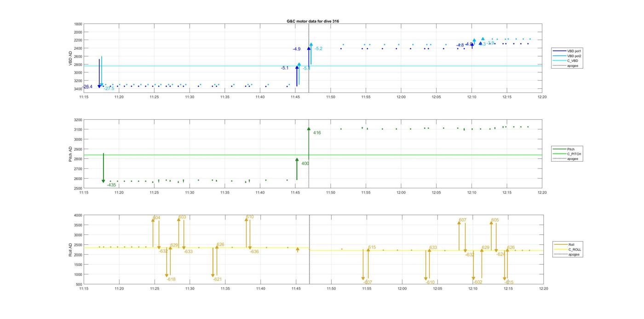Click the "-602" roll data label
The height and width of the screenshot is (319, 644).
(477, 282)
